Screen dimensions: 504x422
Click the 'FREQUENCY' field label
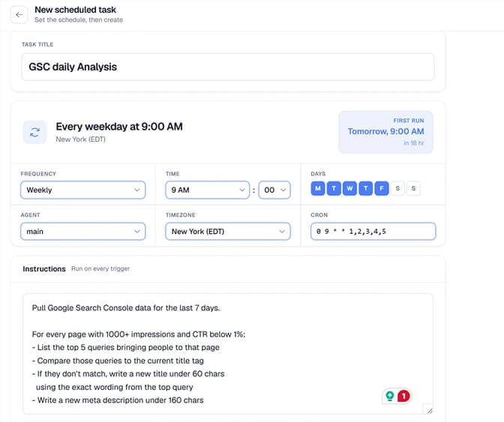coord(38,174)
